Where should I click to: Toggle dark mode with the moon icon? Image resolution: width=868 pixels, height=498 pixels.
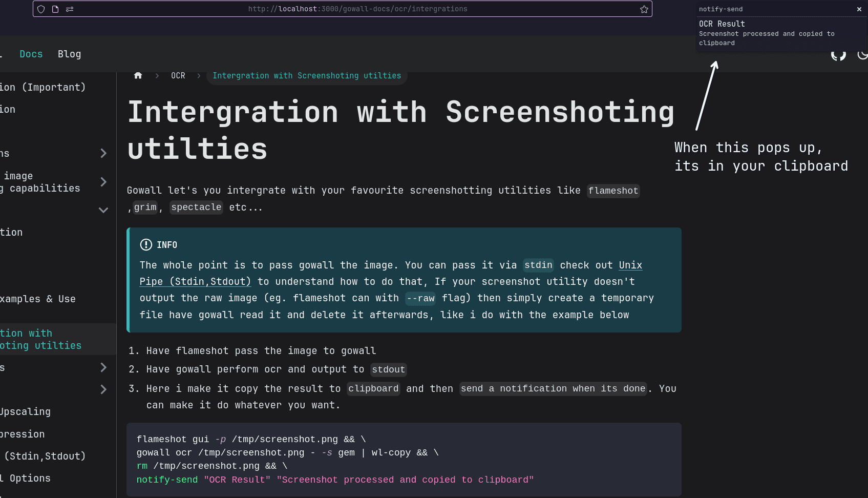pyautogui.click(x=862, y=54)
